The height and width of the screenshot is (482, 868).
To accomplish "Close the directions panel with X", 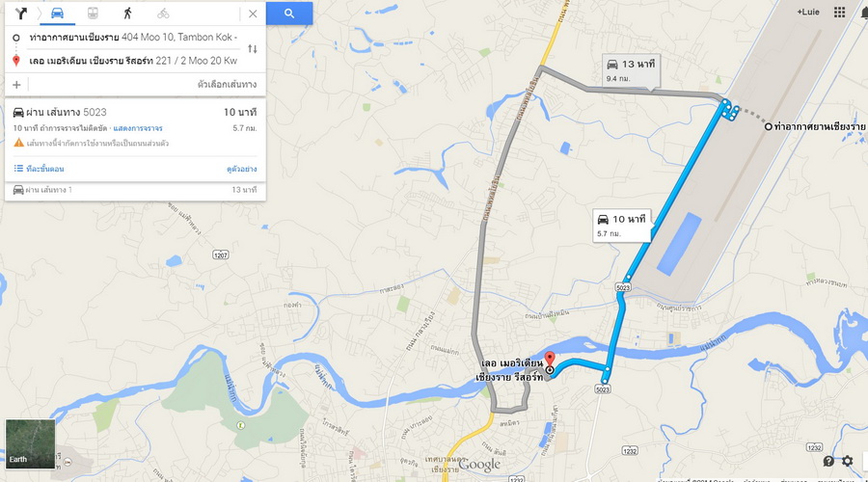I will [x=253, y=13].
